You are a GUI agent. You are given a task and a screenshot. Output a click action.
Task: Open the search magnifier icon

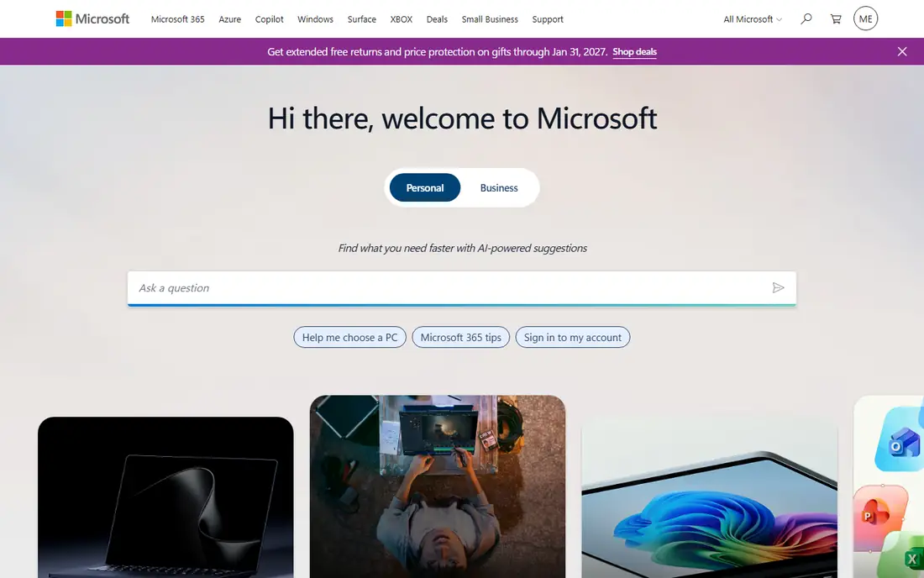click(806, 18)
